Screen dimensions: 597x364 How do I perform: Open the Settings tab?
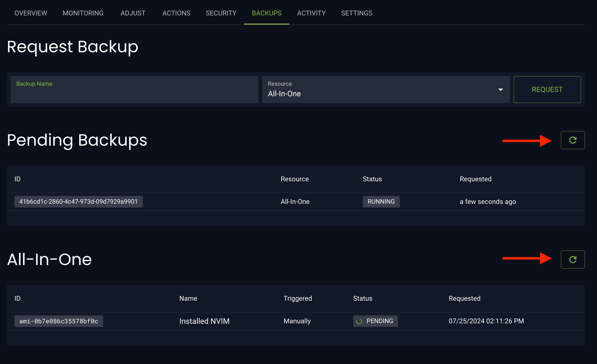pos(356,13)
